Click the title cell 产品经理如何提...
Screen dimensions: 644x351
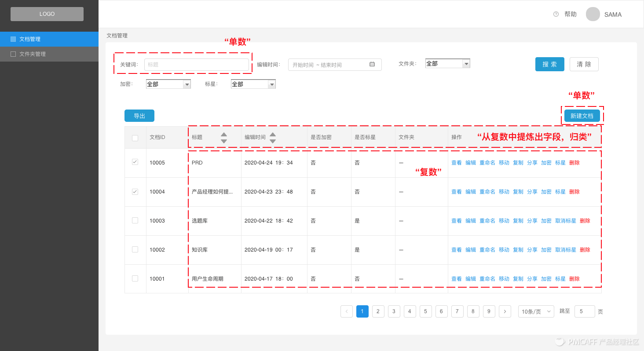(x=212, y=192)
